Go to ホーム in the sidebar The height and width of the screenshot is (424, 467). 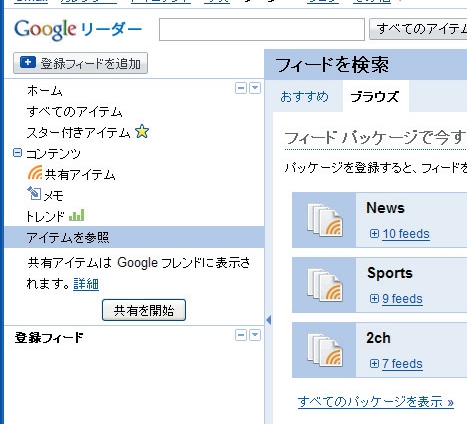click(x=45, y=91)
